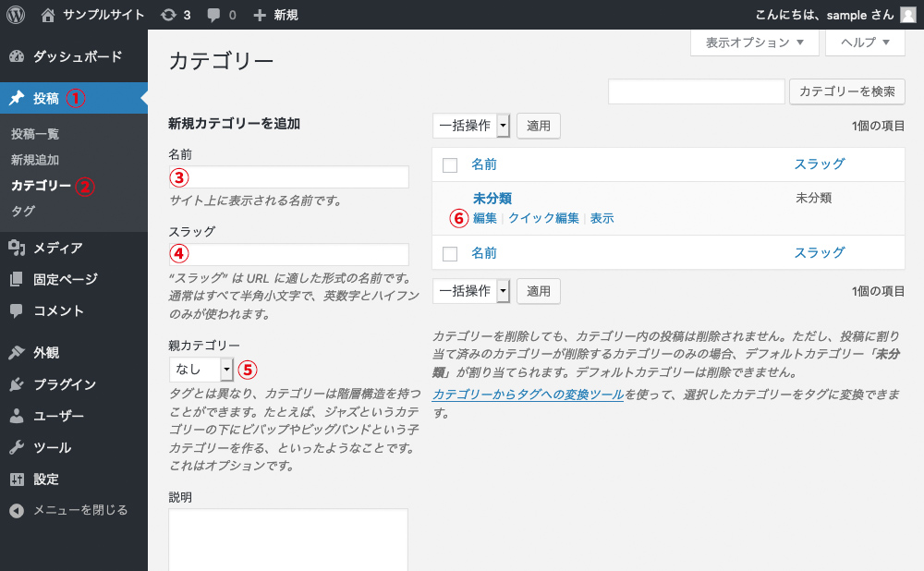Click クイック編集 link under 未分類
Image resolution: width=924 pixels, height=571 pixels.
543,219
